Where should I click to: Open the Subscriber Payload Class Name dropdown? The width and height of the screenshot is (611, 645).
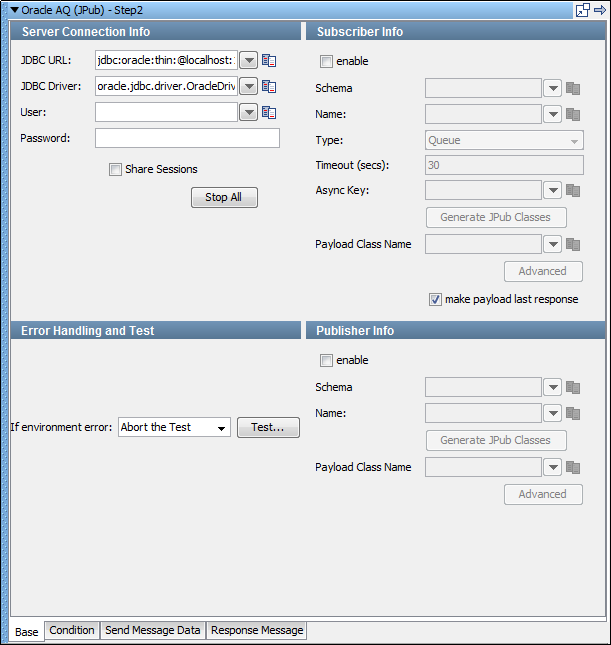pos(553,244)
